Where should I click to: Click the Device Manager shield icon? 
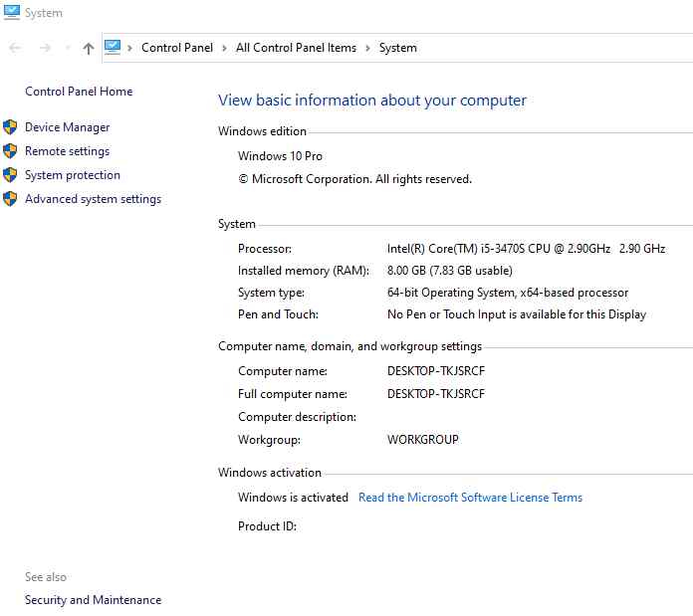coord(10,127)
